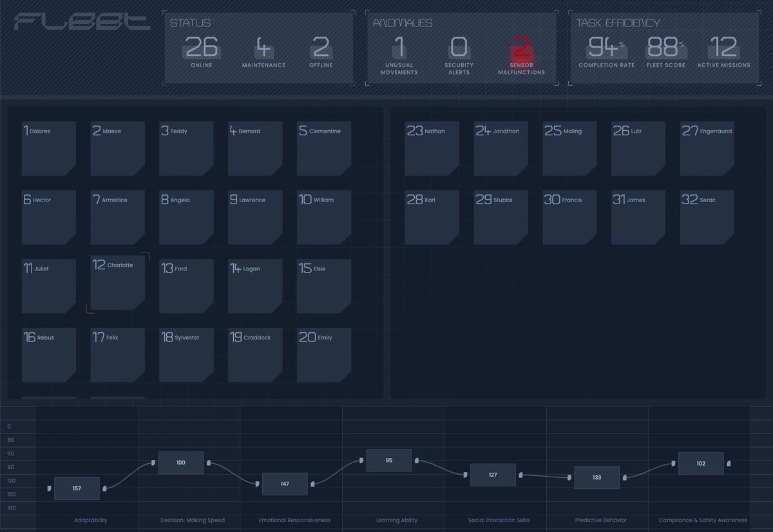Click the Emotional Responsiveness axis label
The image size is (773, 532).
pyautogui.click(x=294, y=520)
